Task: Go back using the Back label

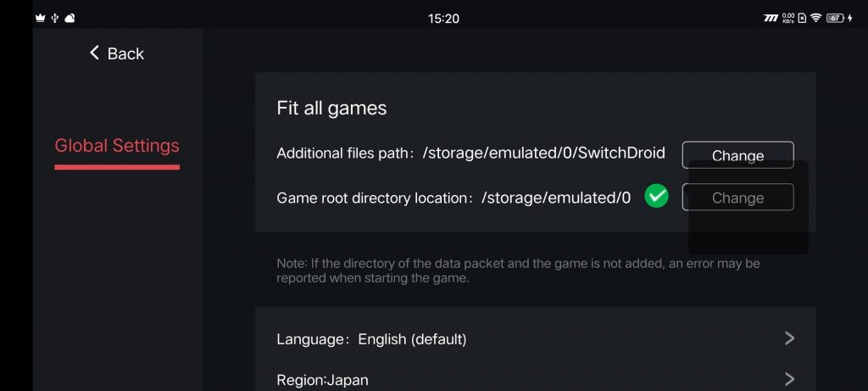Action: pyautogui.click(x=125, y=53)
